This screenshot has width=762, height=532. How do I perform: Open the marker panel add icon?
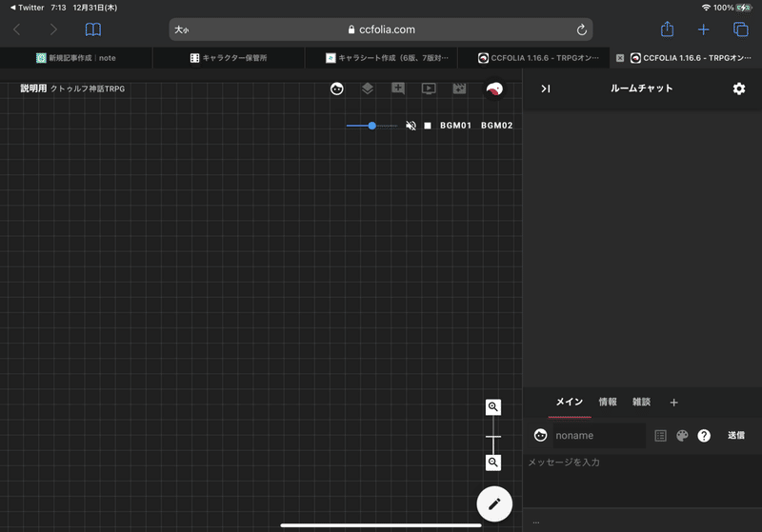click(x=398, y=89)
